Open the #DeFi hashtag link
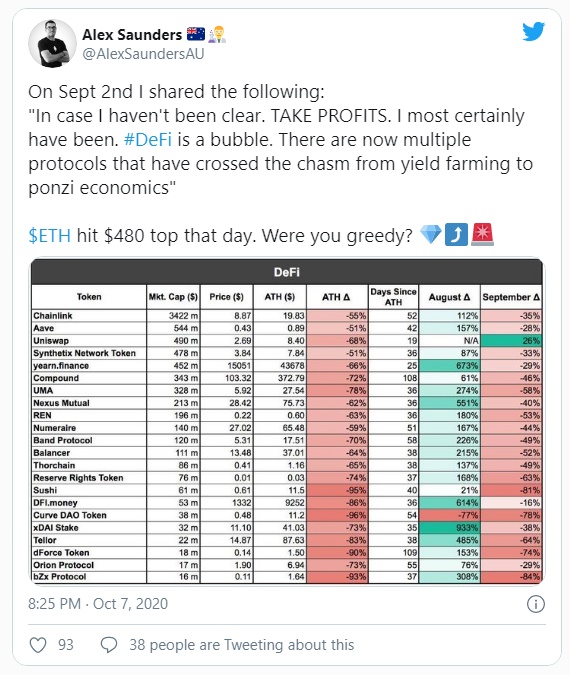570x675 pixels. coord(148,140)
